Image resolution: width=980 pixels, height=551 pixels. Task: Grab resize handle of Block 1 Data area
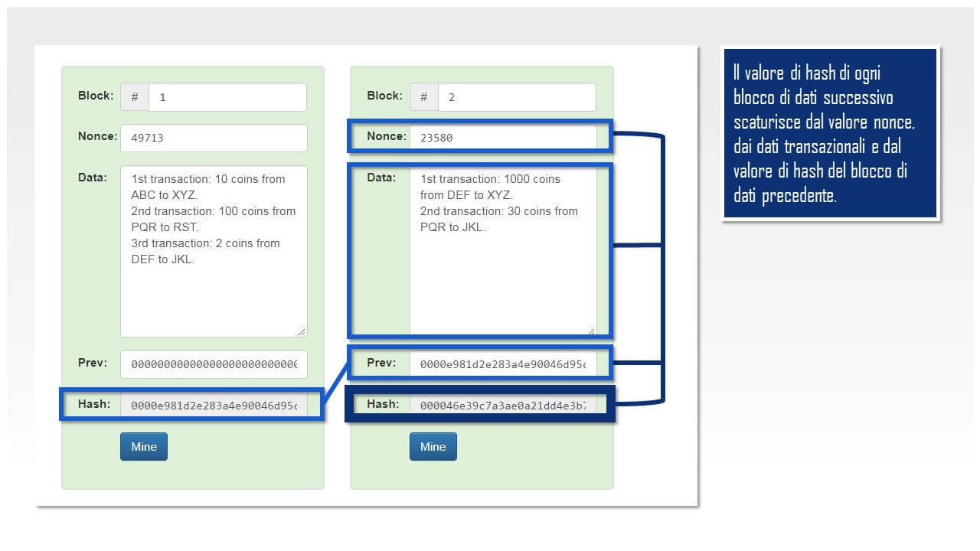pos(301,331)
